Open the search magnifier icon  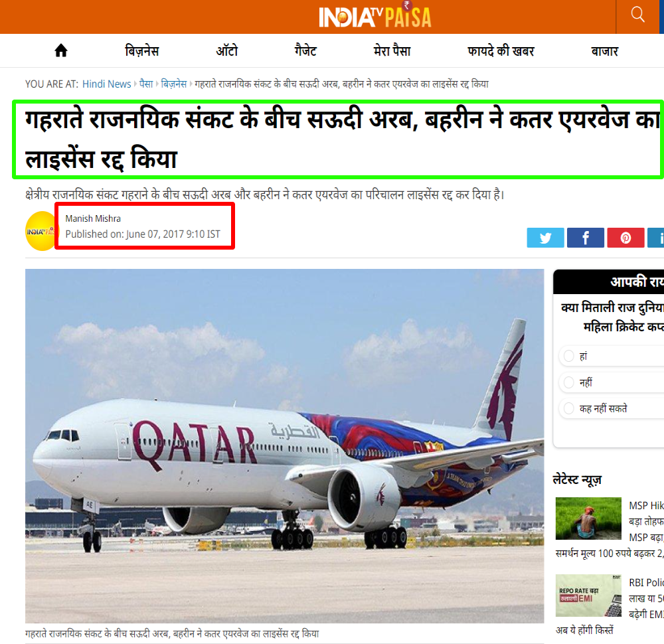(x=637, y=15)
